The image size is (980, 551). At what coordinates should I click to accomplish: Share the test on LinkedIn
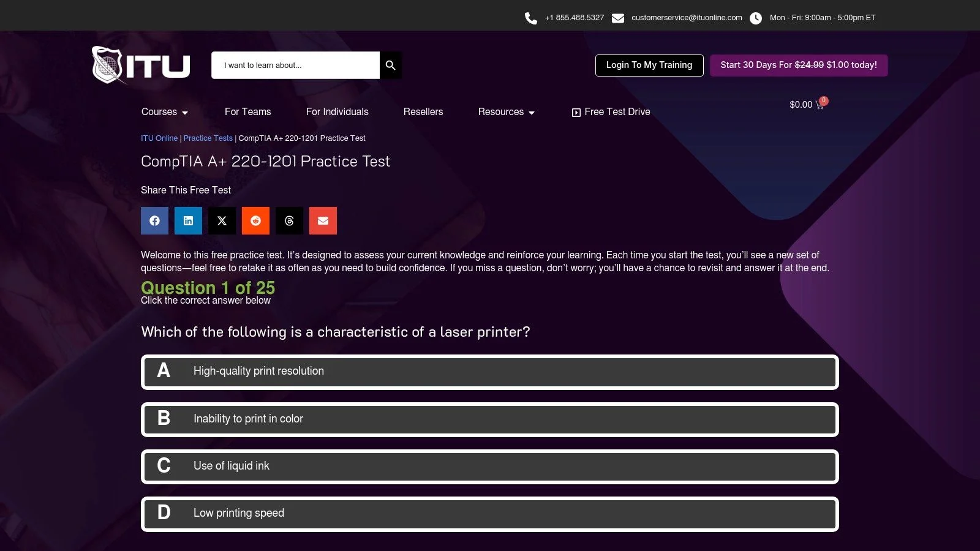(x=188, y=221)
